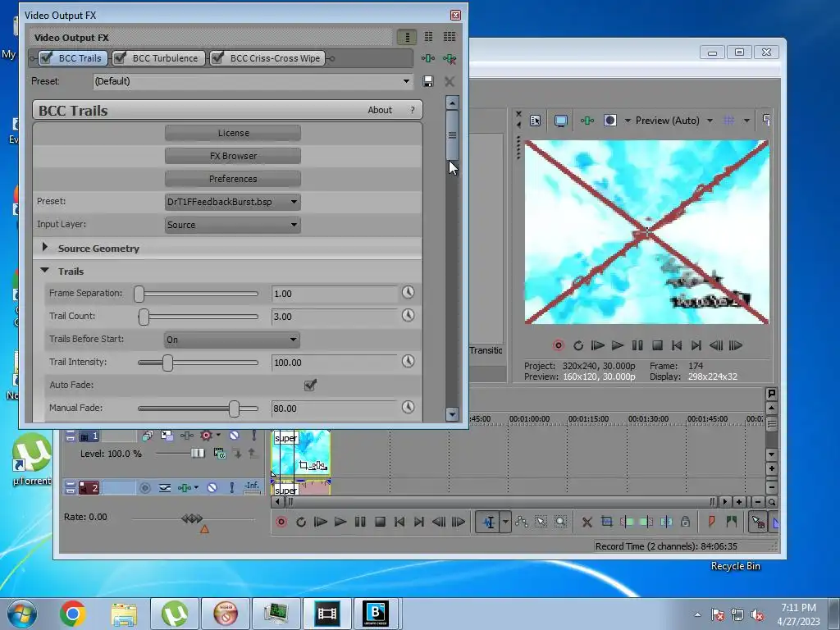Click the License button
The image size is (840, 630).
(233, 133)
